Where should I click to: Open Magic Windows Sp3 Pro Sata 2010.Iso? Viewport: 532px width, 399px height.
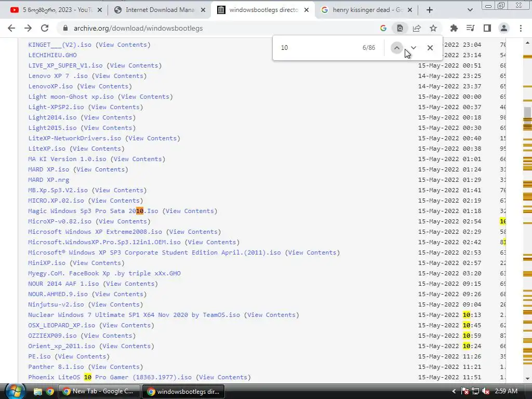(x=93, y=211)
